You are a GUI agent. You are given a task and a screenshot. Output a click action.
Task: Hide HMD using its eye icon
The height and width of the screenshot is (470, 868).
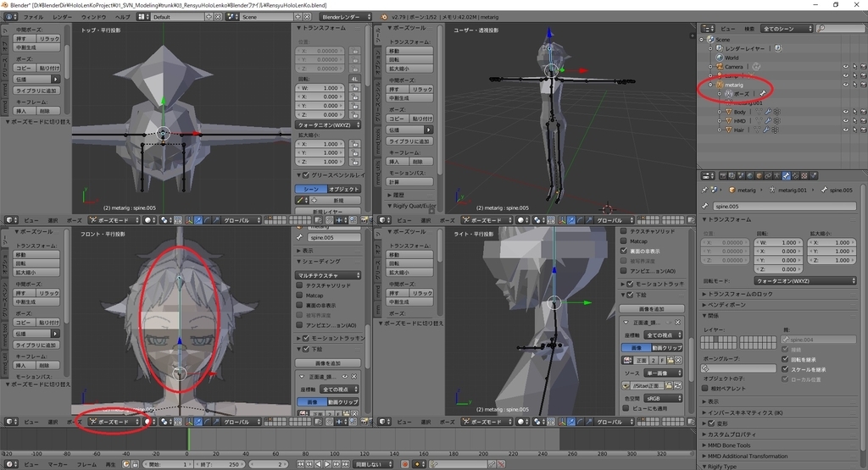pos(846,120)
